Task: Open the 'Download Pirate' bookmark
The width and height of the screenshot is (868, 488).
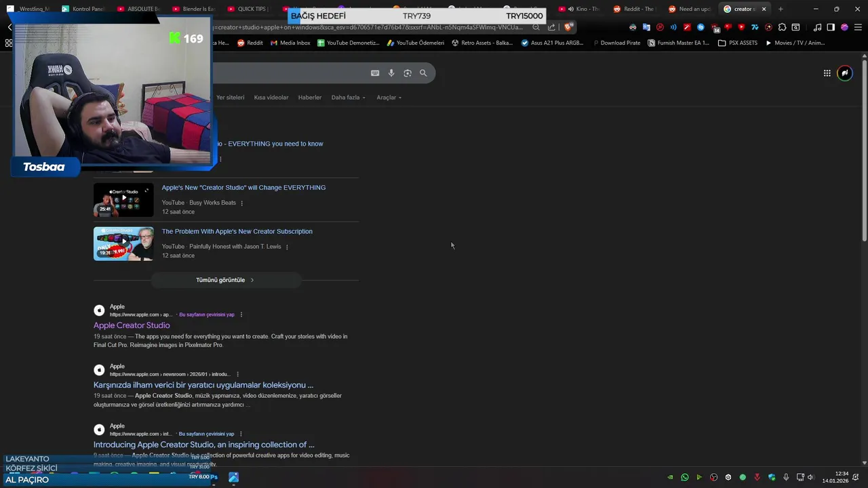Action: (616, 43)
